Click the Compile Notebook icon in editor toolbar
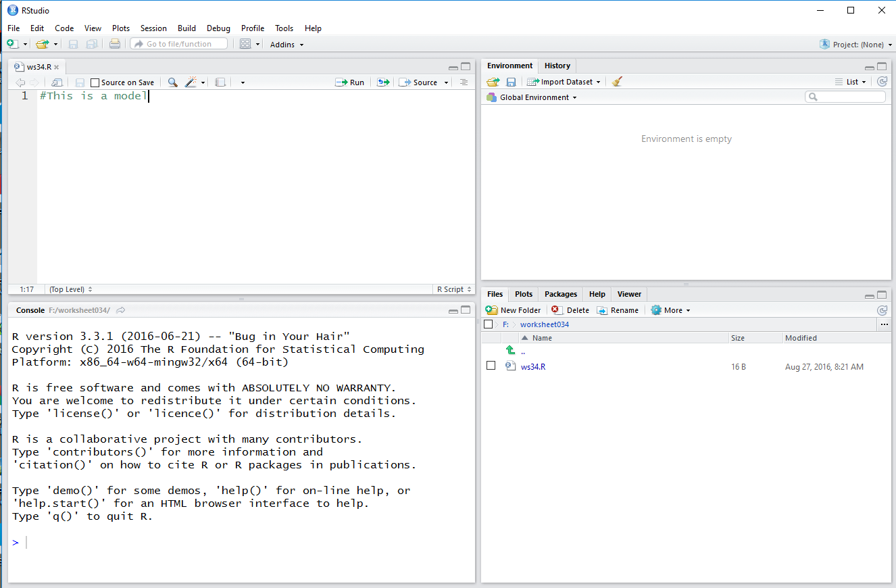Image resolution: width=896 pixels, height=588 pixels. [x=220, y=82]
